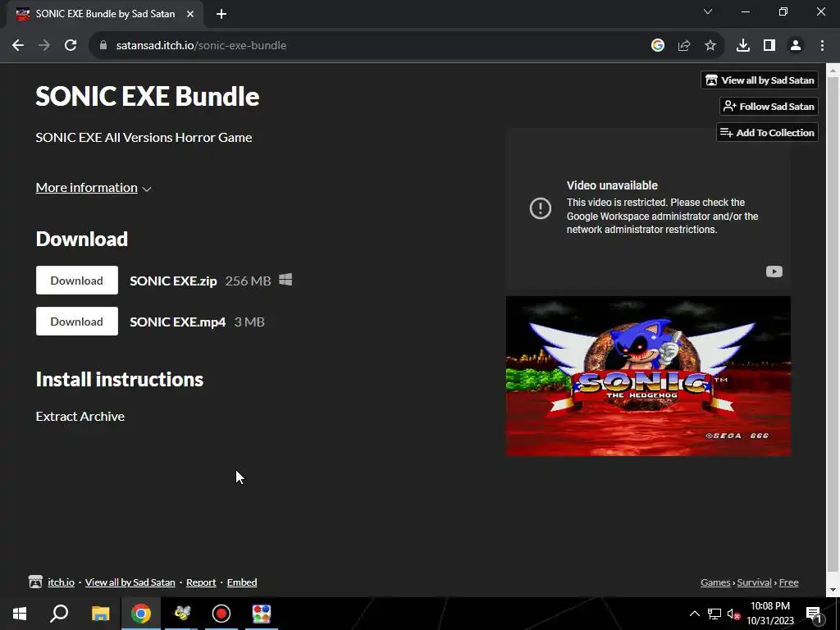Open the bee app on the taskbar
The width and height of the screenshot is (840, 630).
point(181,614)
